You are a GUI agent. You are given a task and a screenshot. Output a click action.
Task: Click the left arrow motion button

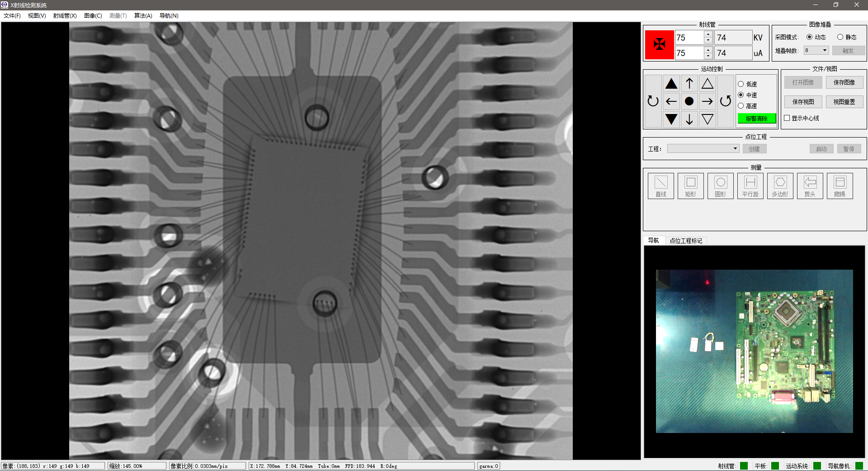point(671,101)
